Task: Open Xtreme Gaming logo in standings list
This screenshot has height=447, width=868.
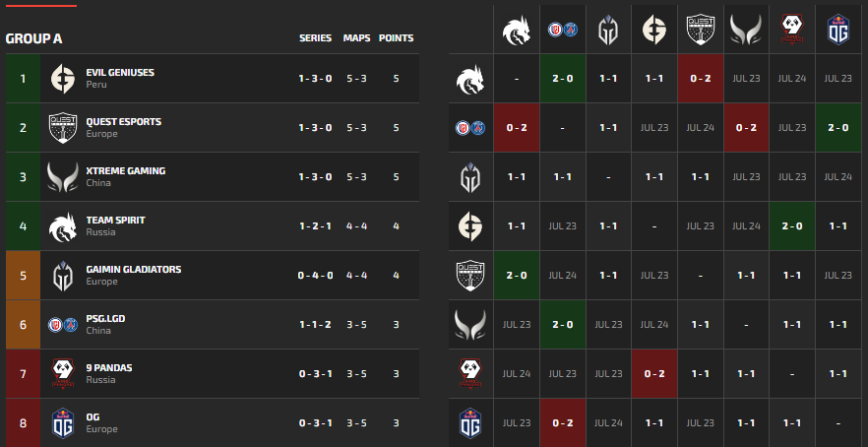Action: 62,177
